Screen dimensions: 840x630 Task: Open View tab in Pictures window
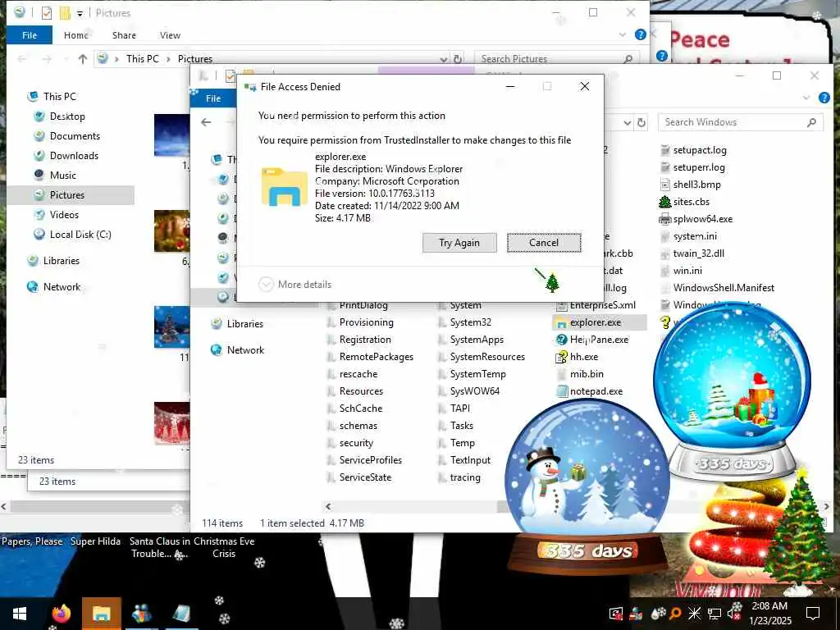pos(170,35)
